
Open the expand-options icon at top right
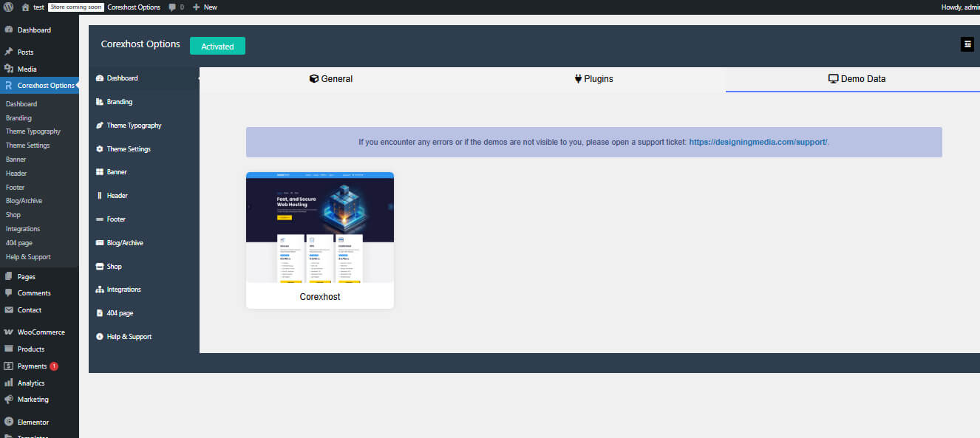pyautogui.click(x=967, y=44)
